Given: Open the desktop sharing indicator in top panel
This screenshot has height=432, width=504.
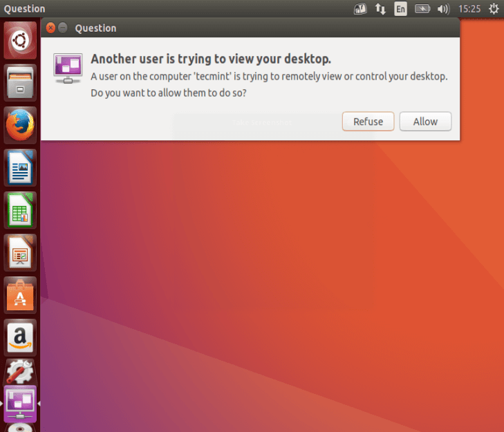Looking at the screenshot, I should click(360, 9).
